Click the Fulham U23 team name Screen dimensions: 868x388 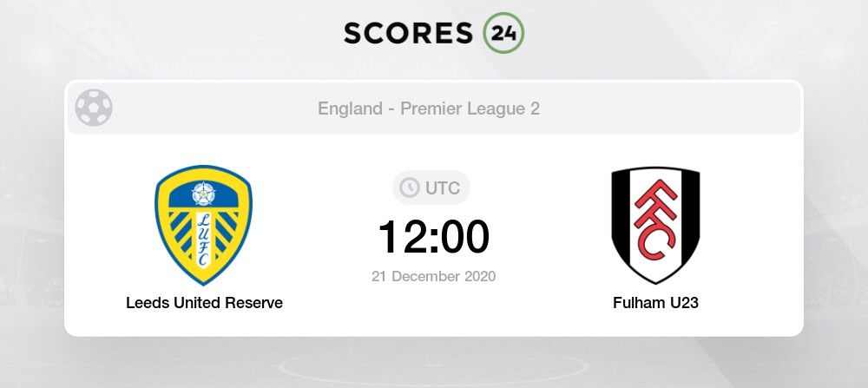coord(655,303)
